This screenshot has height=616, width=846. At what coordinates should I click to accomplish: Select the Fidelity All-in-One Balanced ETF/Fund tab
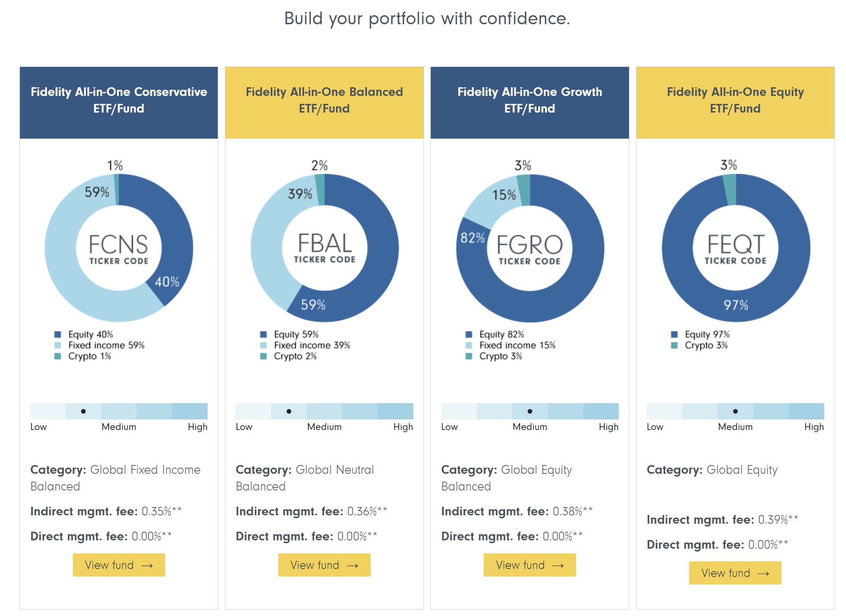click(324, 101)
